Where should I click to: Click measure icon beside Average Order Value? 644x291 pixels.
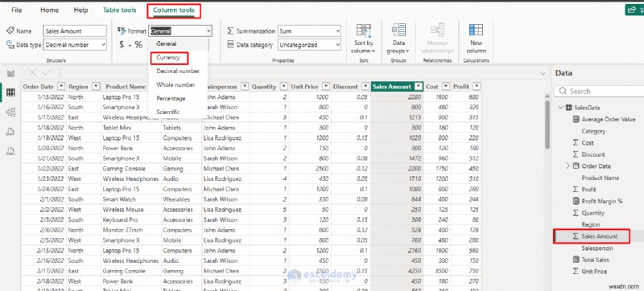click(576, 119)
